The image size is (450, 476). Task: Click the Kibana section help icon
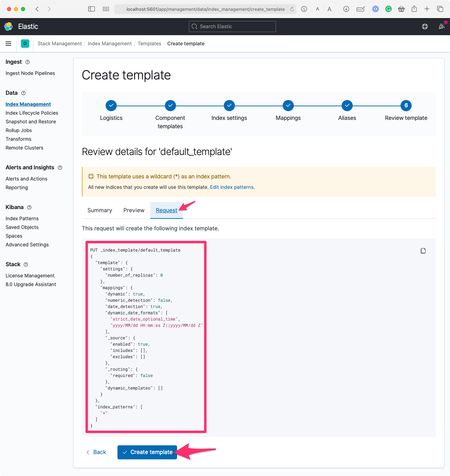(x=29, y=207)
